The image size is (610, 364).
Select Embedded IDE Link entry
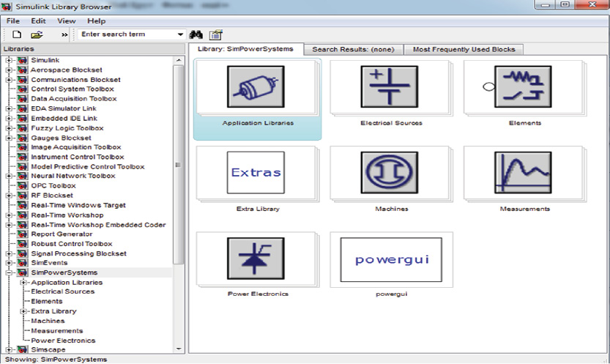coord(64,118)
